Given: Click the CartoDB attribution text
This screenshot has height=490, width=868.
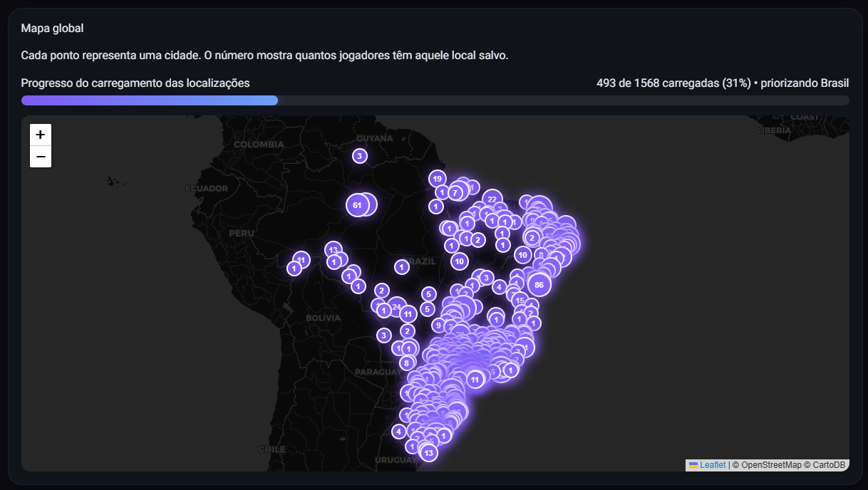Looking at the screenshot, I should tap(827, 465).
